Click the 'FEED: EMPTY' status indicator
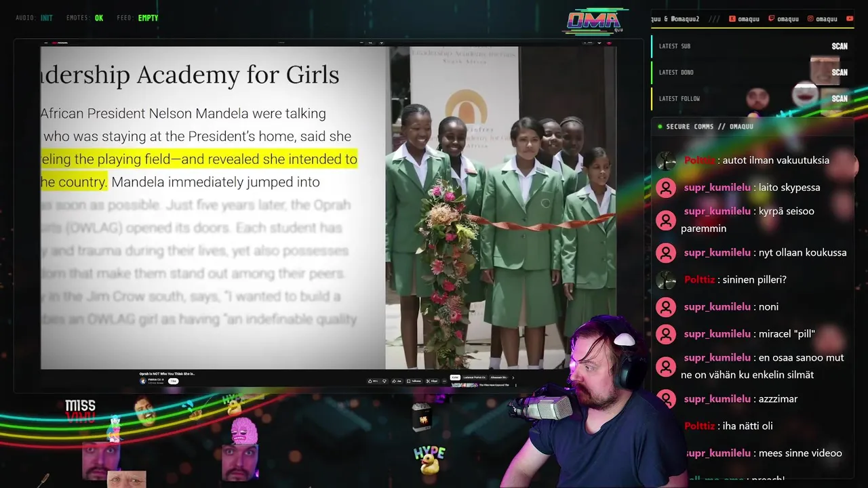 tap(137, 18)
